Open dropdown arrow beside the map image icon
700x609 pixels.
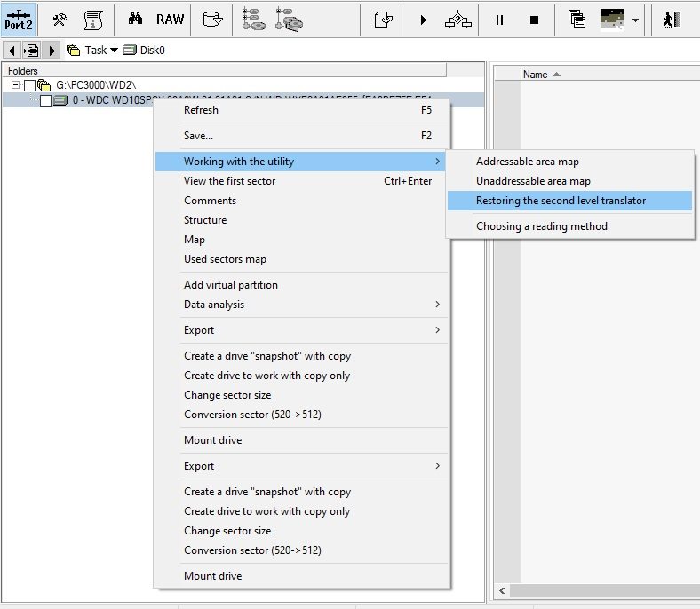636,20
